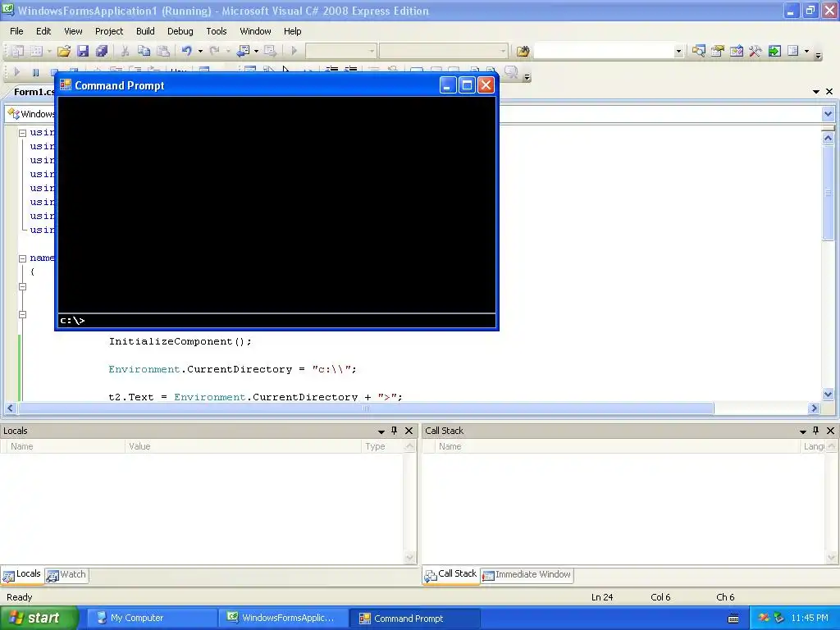Viewport: 840px width, 630px height.
Task: Click the Find in Files folder icon
Action: tap(523, 51)
